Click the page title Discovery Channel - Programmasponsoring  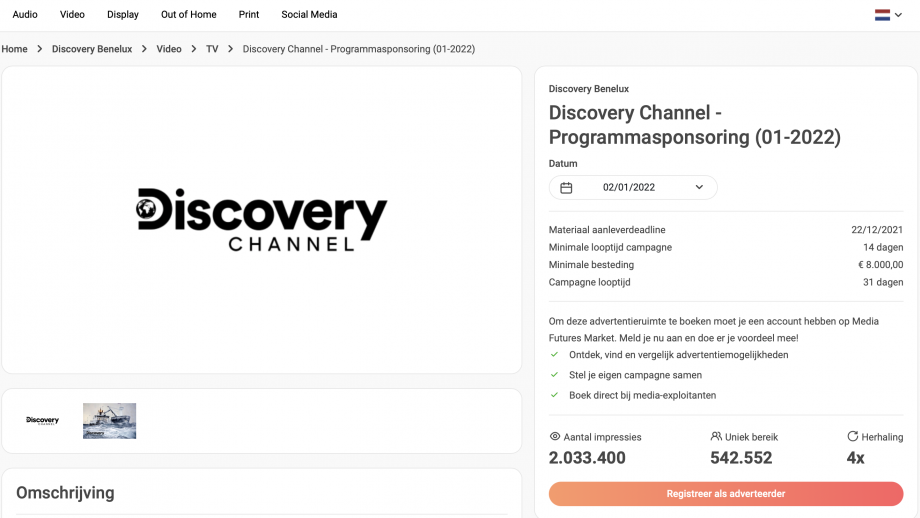coord(695,125)
